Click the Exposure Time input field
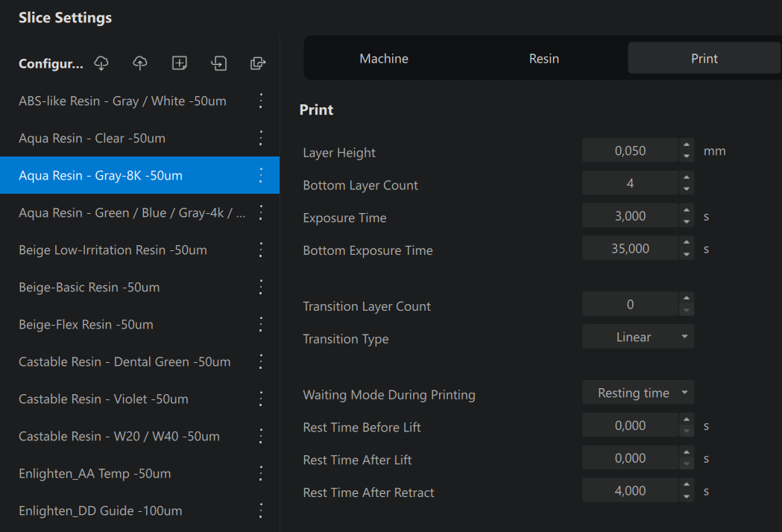Screen dimensions: 782x532 (630, 216)
